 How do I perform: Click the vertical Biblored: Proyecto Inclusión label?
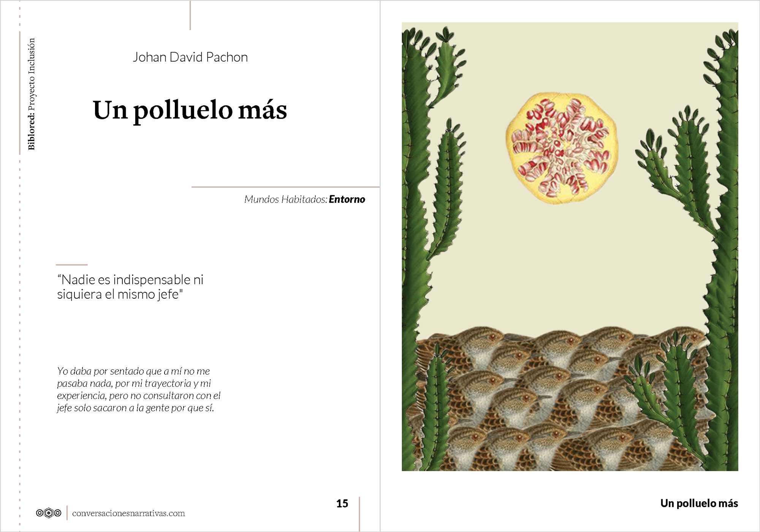[x=31, y=94]
